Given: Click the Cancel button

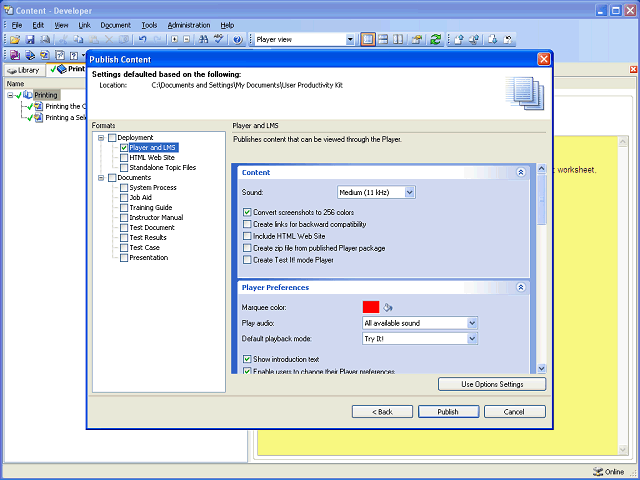Looking at the screenshot, I should (514, 411).
